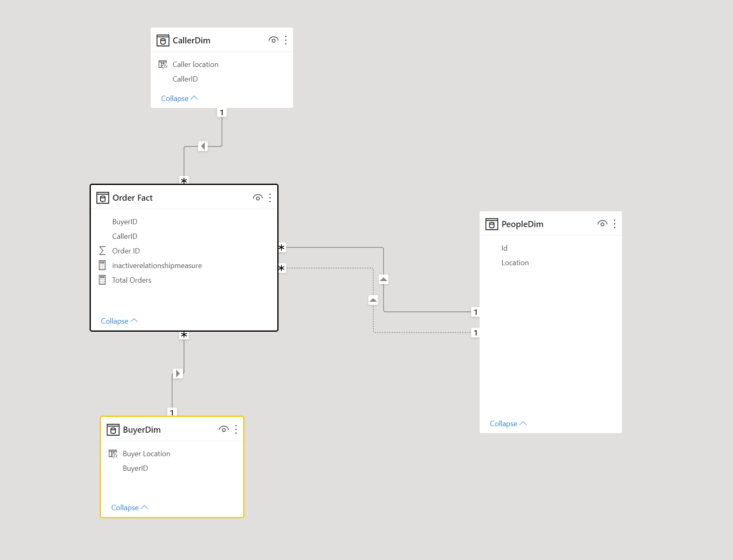
Task: Collapse the CallerDim table
Action: click(179, 99)
